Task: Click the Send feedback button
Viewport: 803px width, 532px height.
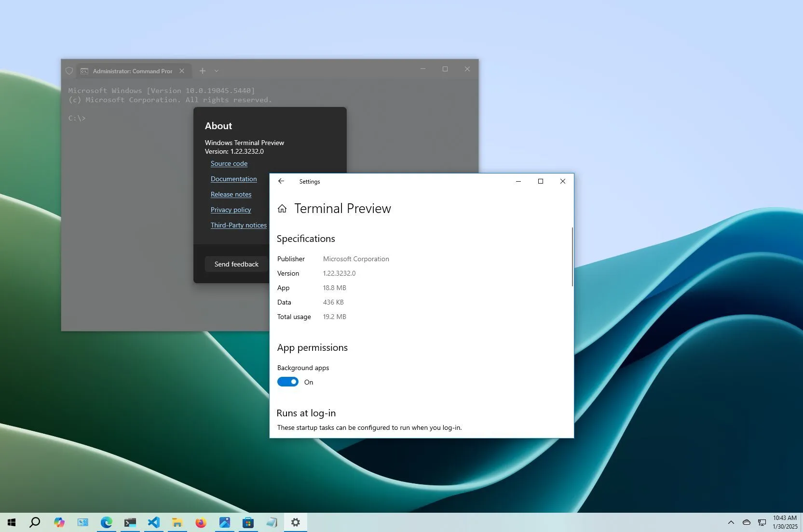Action: coord(236,264)
